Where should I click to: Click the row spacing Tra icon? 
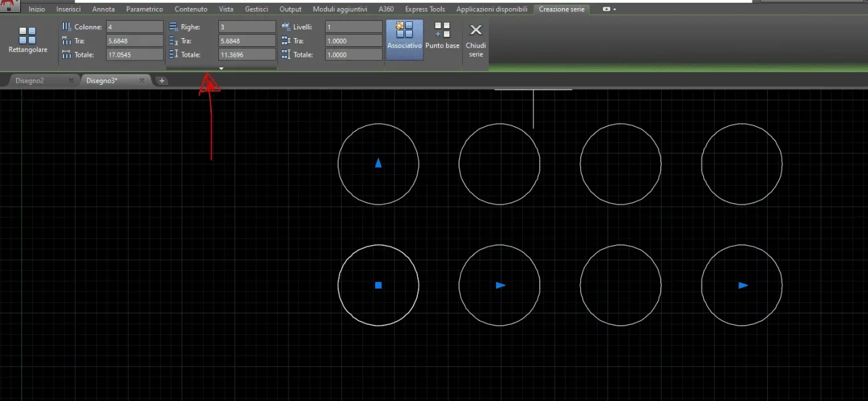173,41
